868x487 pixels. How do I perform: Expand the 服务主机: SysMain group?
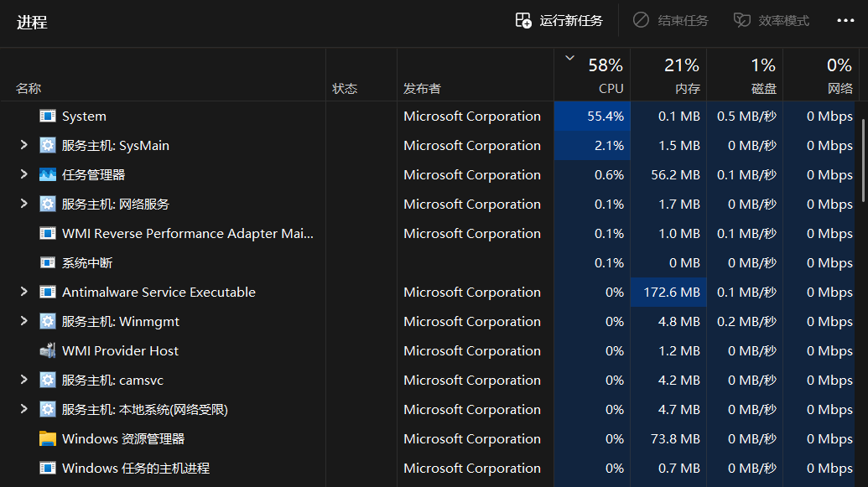pos(23,145)
